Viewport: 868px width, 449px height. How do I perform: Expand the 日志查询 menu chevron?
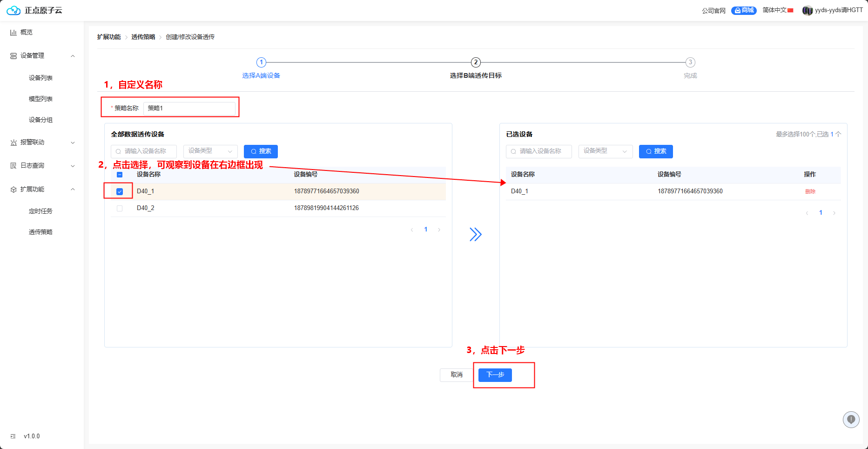pyautogui.click(x=73, y=166)
